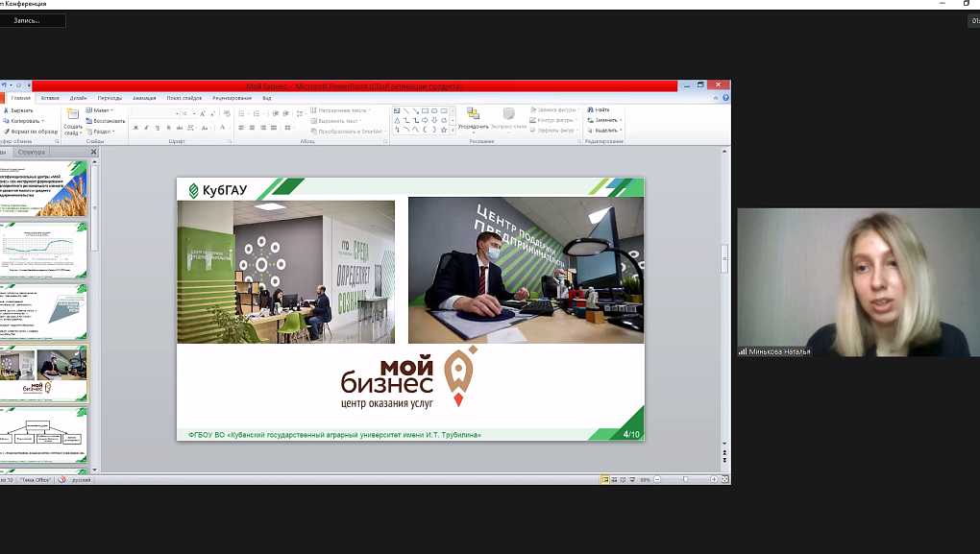The image size is (980, 554).
Task: Activate Format Painter (Формат по образцу)
Action: [x=30, y=132]
